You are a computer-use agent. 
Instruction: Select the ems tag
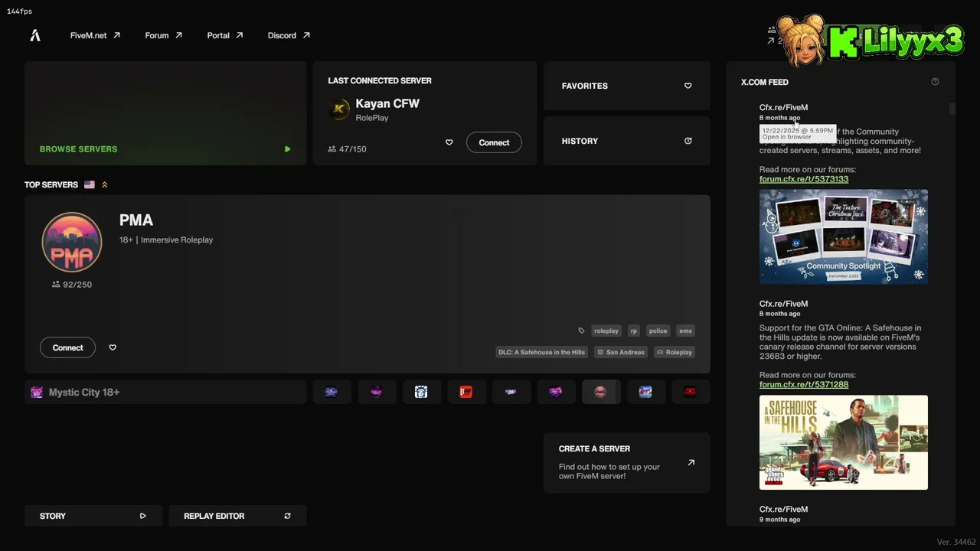coord(685,331)
